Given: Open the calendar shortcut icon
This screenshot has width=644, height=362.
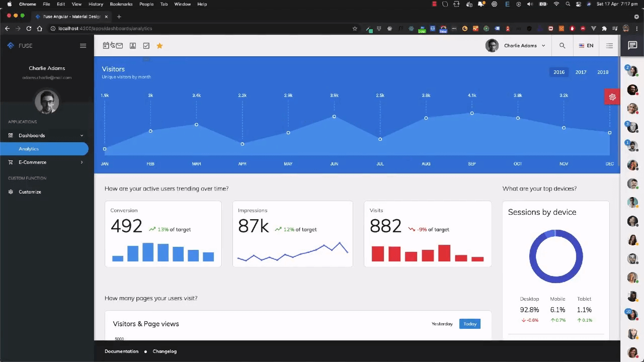Looking at the screenshot, I should coord(106,46).
